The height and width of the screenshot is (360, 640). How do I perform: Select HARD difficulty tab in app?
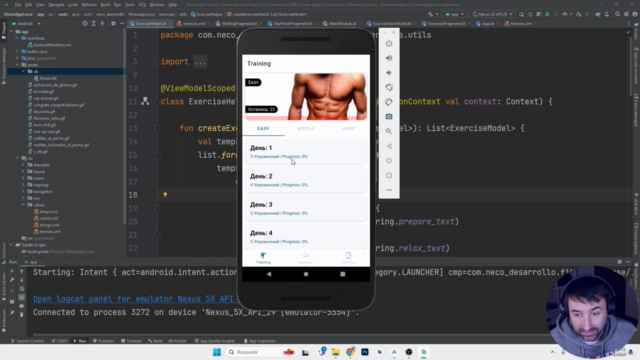click(348, 129)
